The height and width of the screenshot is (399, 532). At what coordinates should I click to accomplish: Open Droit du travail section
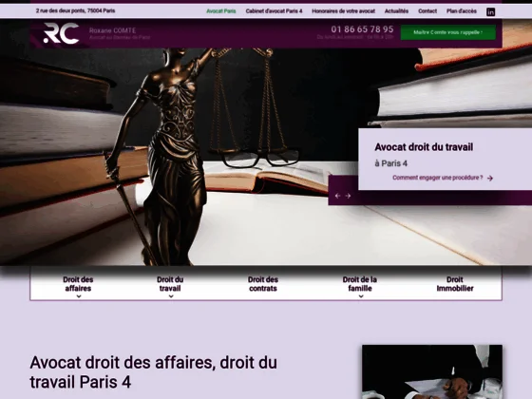[170, 284]
